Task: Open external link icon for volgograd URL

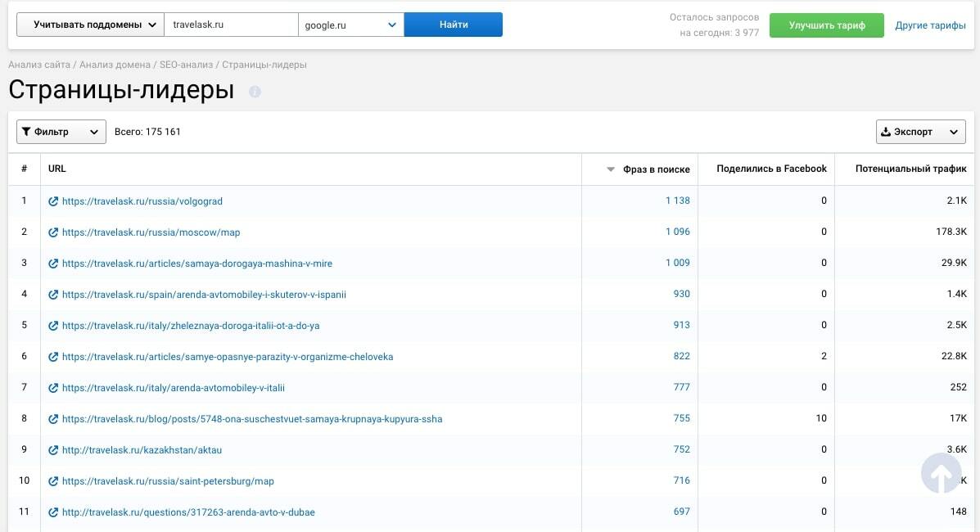Action: coord(53,201)
